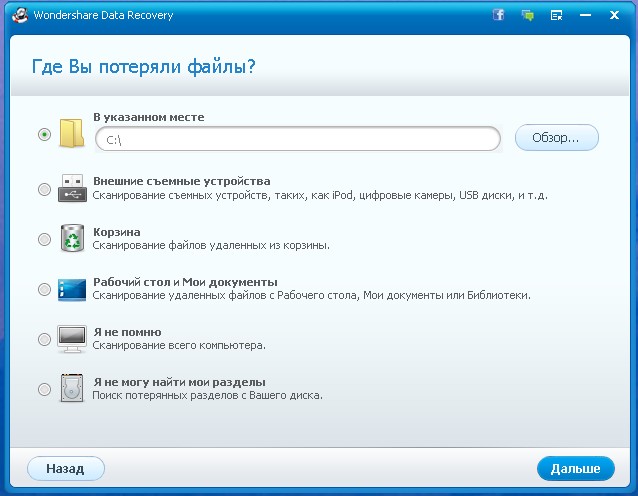
Task: Click the desktop and documents icon
Action: 72,289
